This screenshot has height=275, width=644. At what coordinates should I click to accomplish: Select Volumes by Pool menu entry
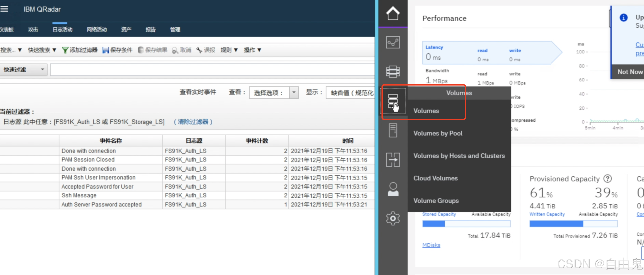tap(438, 133)
